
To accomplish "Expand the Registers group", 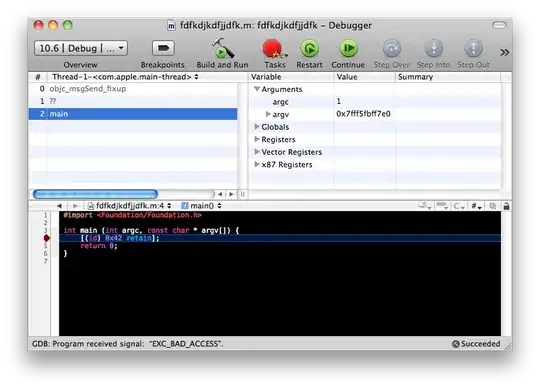I will pos(257,139).
